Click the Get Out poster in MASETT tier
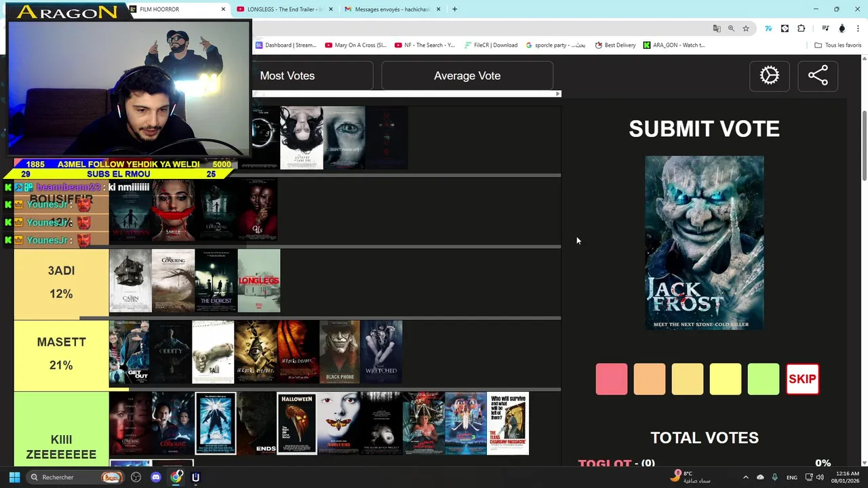Screen dimensions: 868x488 pos(130,352)
